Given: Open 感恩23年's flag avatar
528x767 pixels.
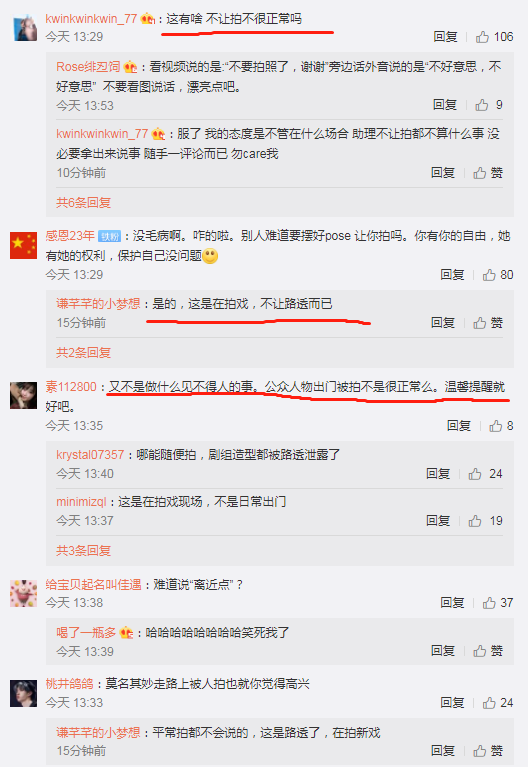Looking at the screenshot, I should point(23,246).
